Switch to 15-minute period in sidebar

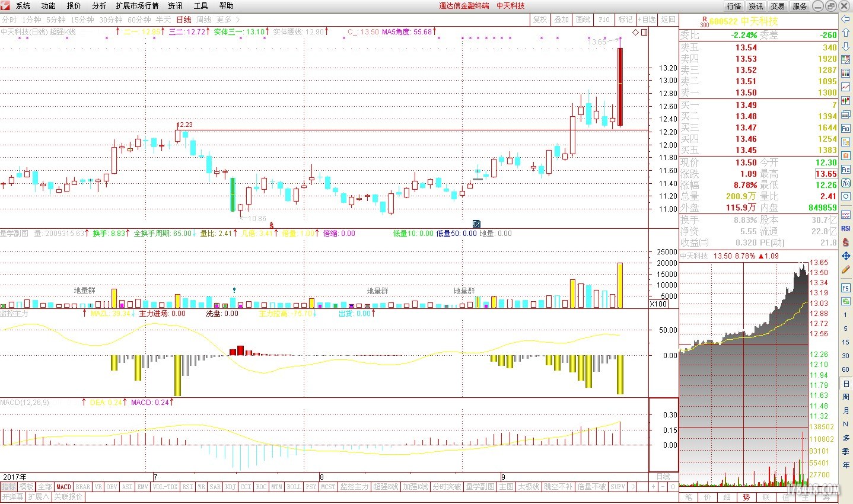click(x=846, y=342)
